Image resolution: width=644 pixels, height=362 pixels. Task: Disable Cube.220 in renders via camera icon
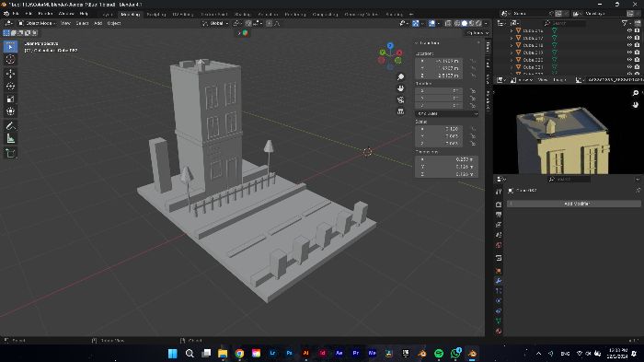click(x=637, y=60)
